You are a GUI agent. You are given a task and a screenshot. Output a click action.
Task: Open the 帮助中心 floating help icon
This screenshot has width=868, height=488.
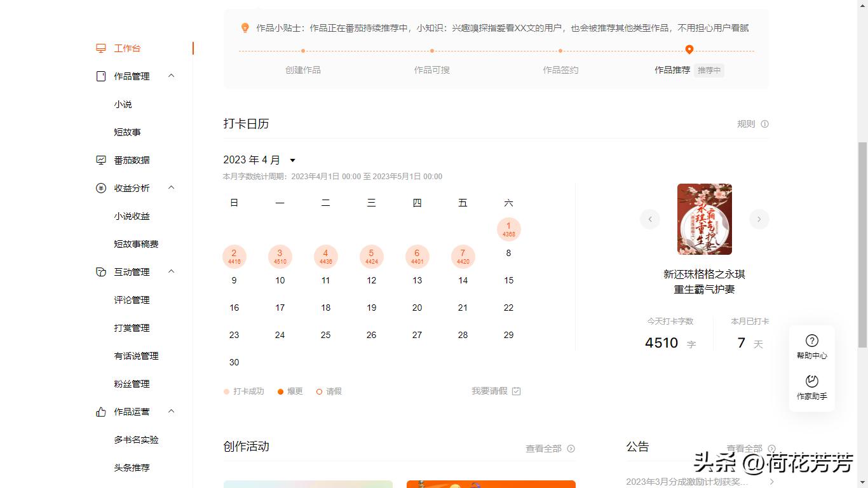click(811, 340)
